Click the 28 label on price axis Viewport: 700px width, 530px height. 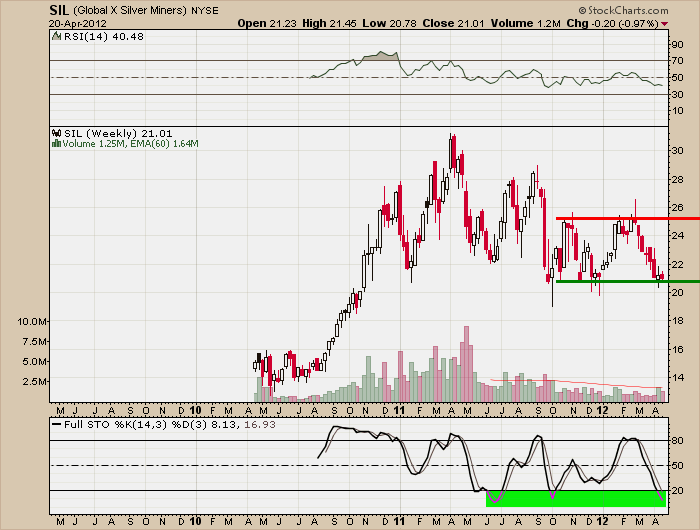click(x=678, y=179)
